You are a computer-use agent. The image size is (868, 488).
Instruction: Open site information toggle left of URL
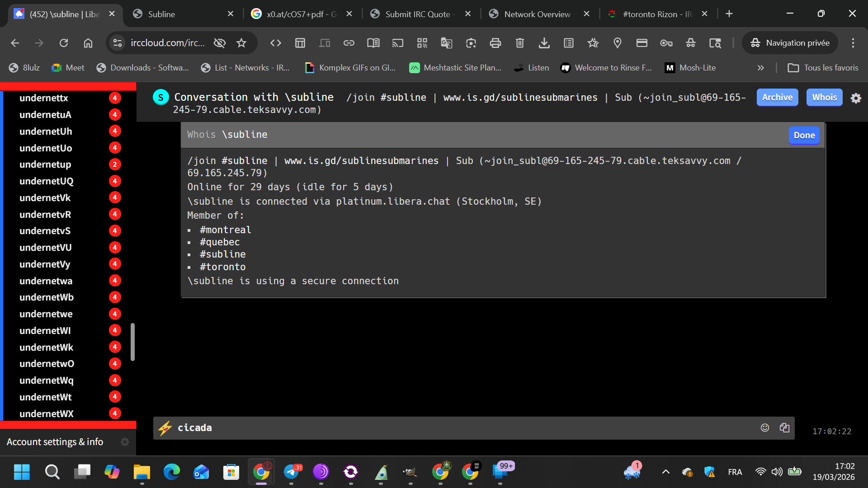[x=118, y=43]
